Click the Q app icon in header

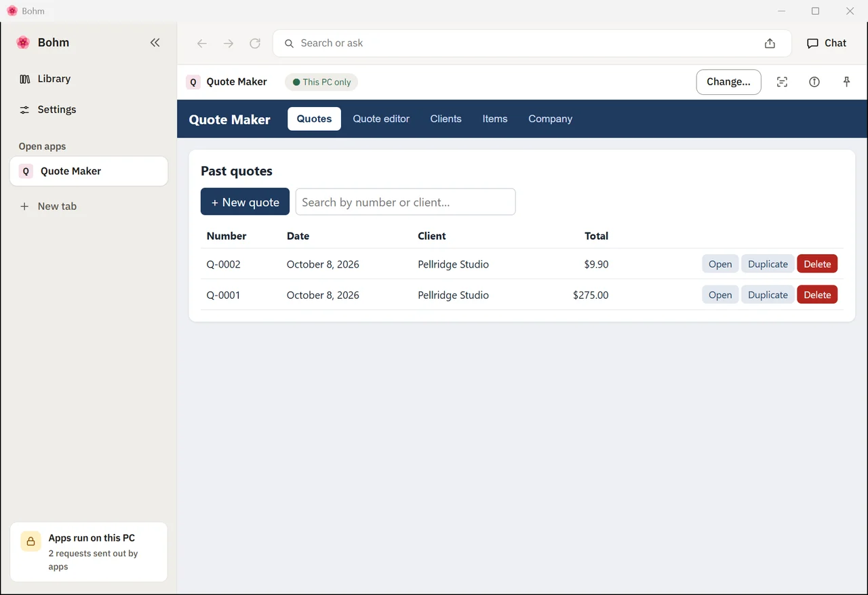(x=193, y=82)
